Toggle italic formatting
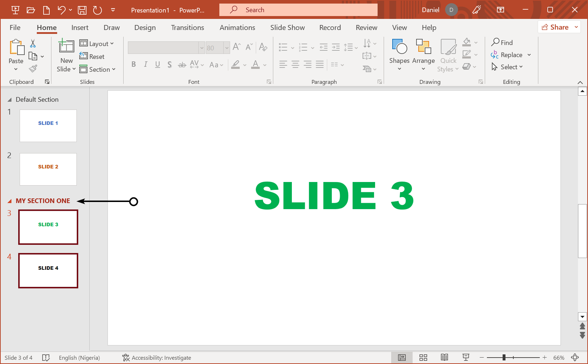 point(146,65)
